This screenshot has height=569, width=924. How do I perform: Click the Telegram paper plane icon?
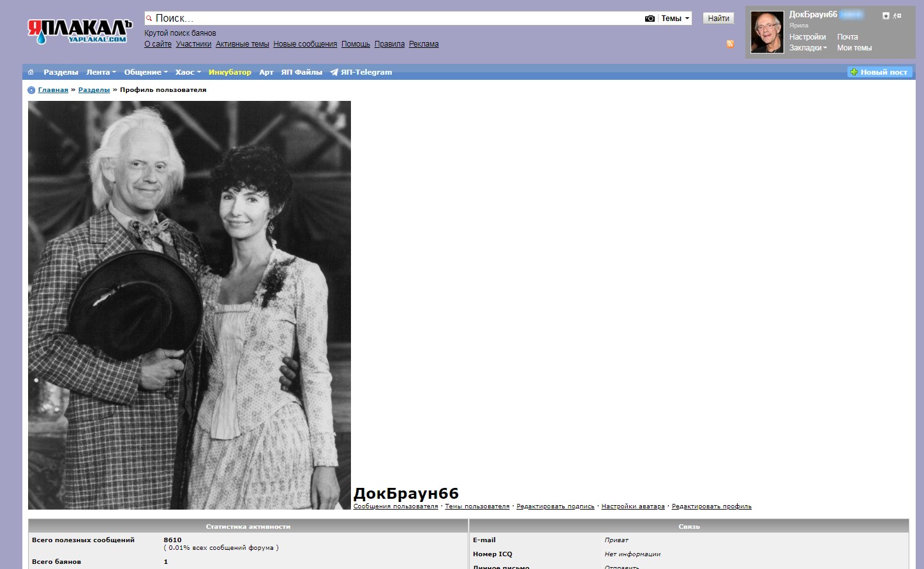(334, 72)
